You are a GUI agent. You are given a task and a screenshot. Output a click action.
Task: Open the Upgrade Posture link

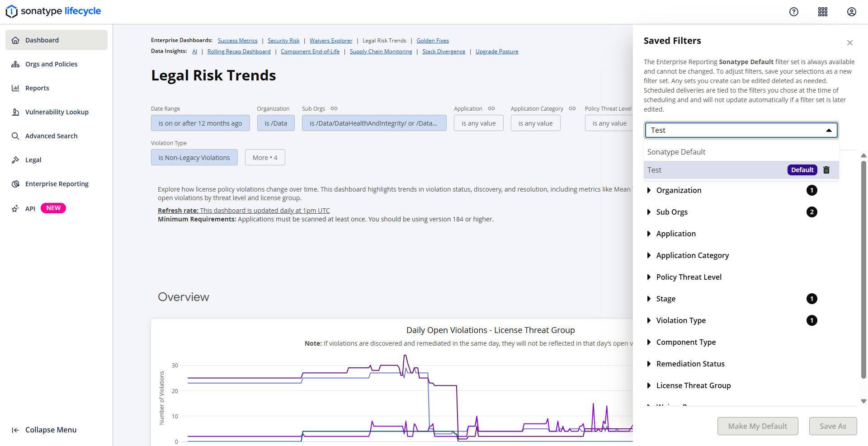pyautogui.click(x=497, y=52)
